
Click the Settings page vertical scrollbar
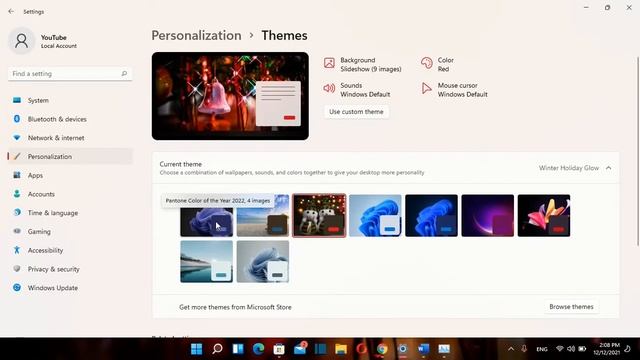pyautogui.click(x=638, y=151)
